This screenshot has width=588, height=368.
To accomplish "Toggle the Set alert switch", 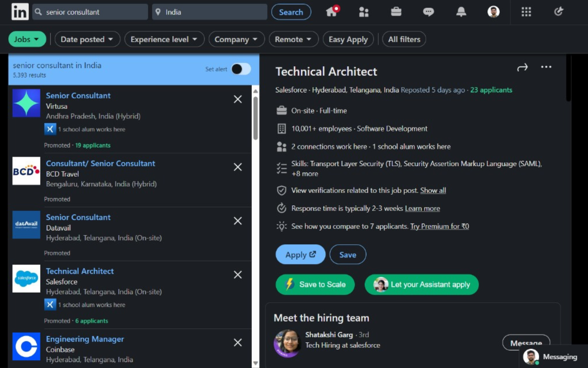I will click(241, 69).
